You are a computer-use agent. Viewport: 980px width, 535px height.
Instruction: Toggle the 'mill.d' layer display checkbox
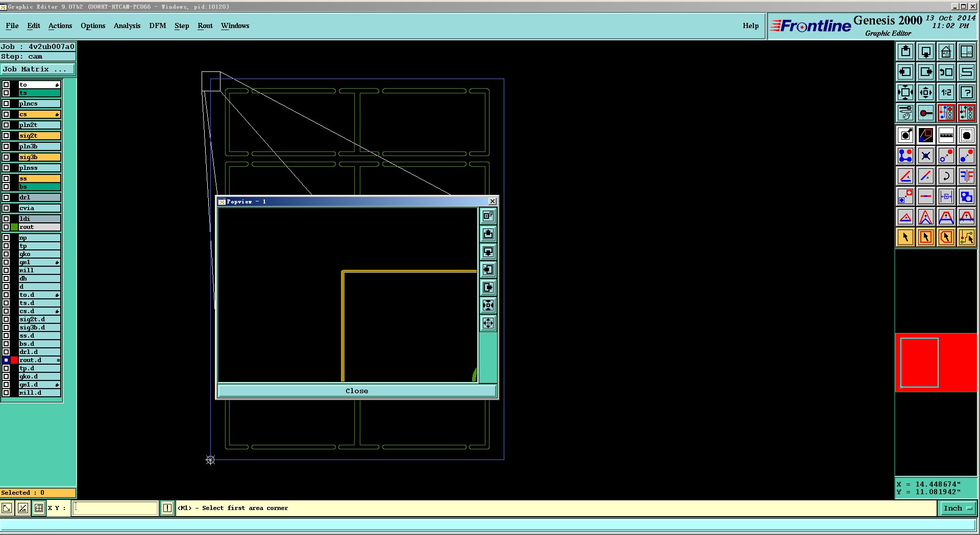click(x=6, y=393)
